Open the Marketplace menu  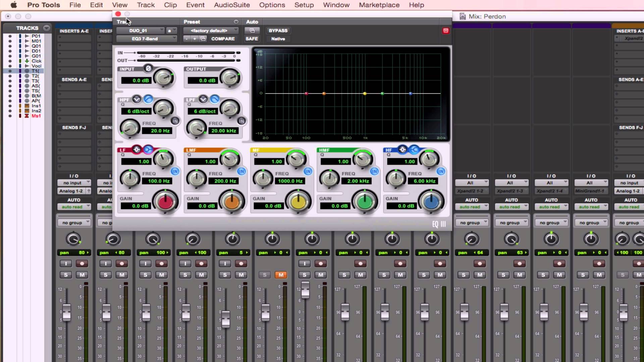tap(379, 5)
